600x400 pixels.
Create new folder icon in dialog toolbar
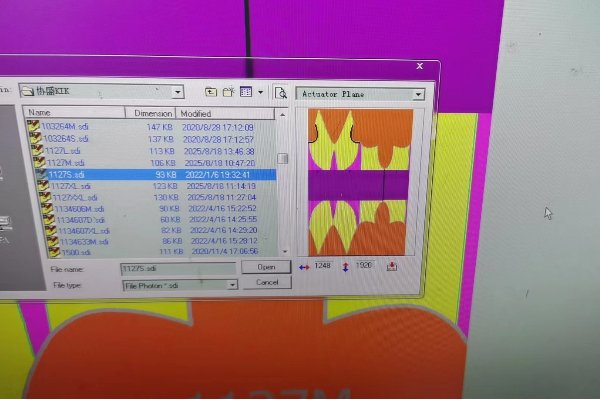tap(228, 92)
